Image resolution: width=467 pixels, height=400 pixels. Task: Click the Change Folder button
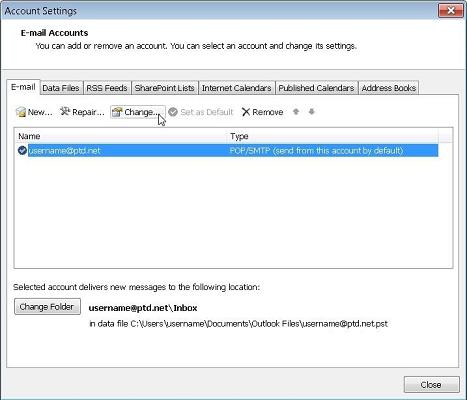[47, 307]
